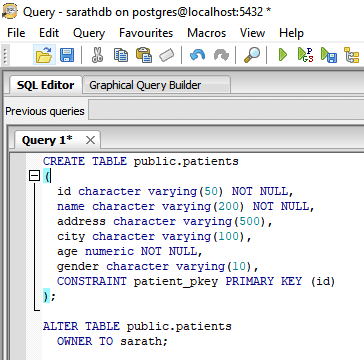This screenshot has width=364, height=360.
Task: Open the Macros menu
Action: click(x=207, y=33)
